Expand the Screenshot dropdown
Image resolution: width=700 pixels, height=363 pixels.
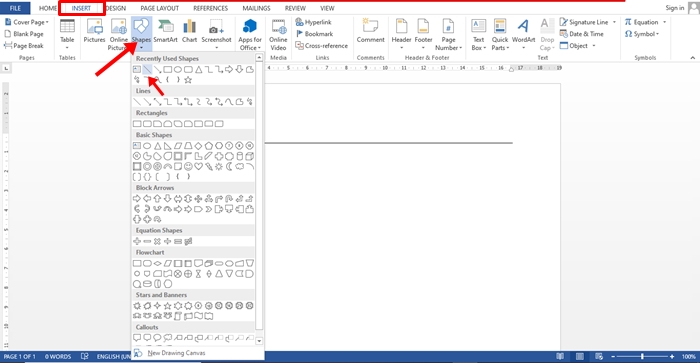[x=216, y=35]
